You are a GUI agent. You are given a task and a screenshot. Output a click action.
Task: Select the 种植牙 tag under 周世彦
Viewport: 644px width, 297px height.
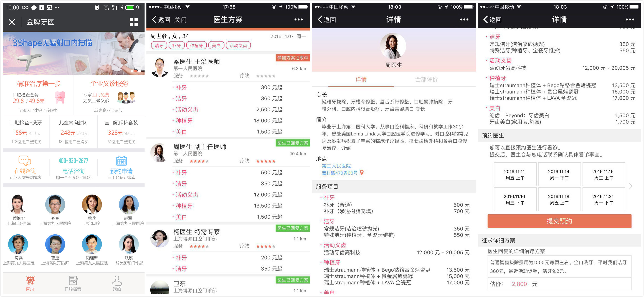[196, 45]
